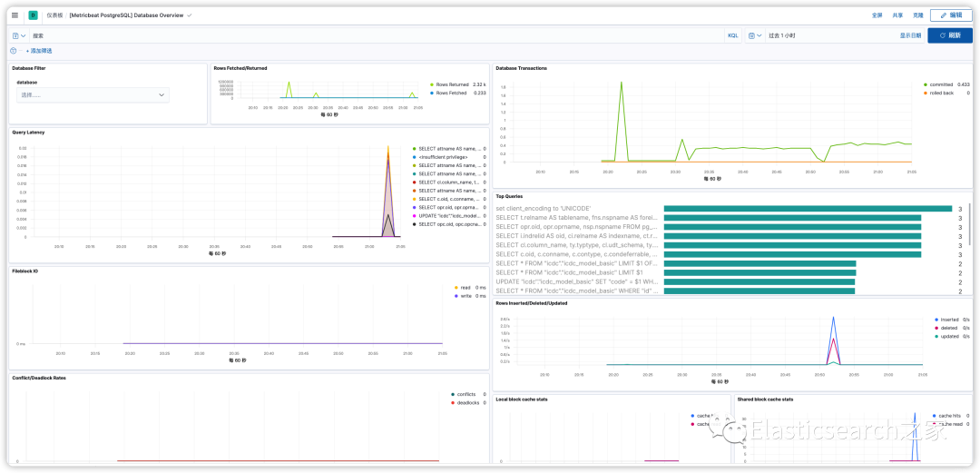This screenshot has height=473, width=980.
Task: Click the 添加筛选 add filter link
Action: (x=39, y=51)
